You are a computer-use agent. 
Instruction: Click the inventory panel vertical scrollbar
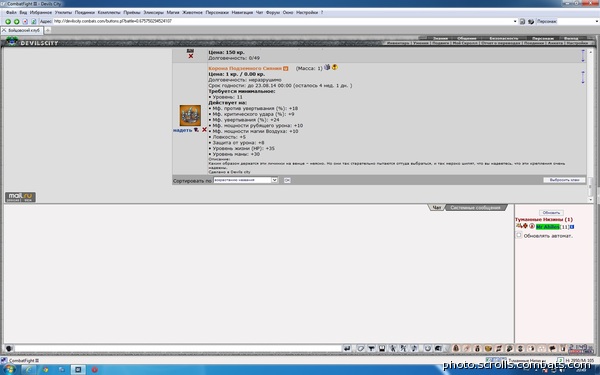pyautogui.click(x=590, y=124)
